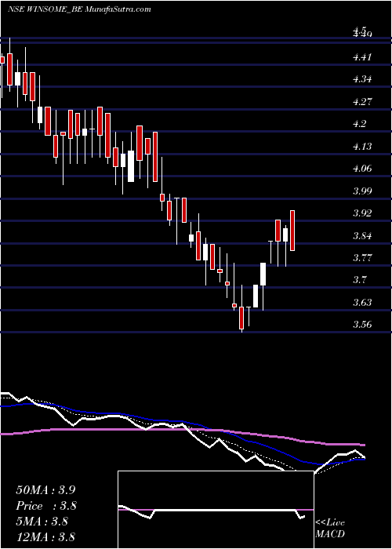Click the 12MA : 3.8 readout
This screenshot has width=392, height=549.
point(45,537)
